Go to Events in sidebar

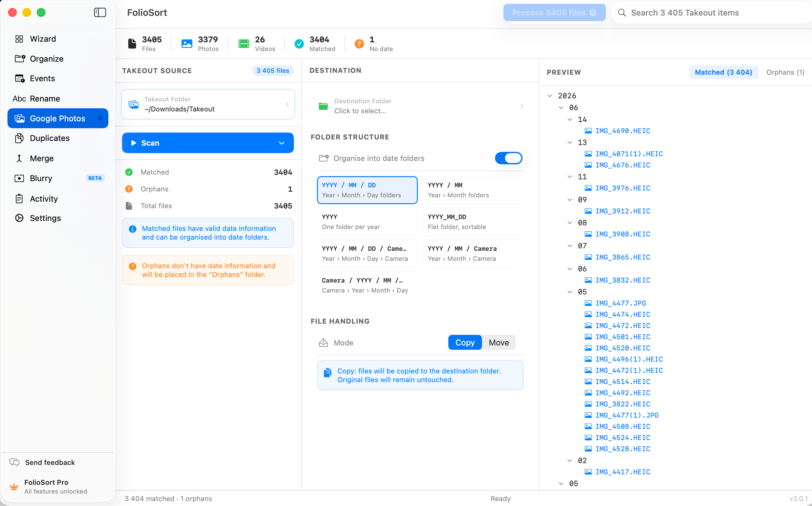(x=58, y=78)
